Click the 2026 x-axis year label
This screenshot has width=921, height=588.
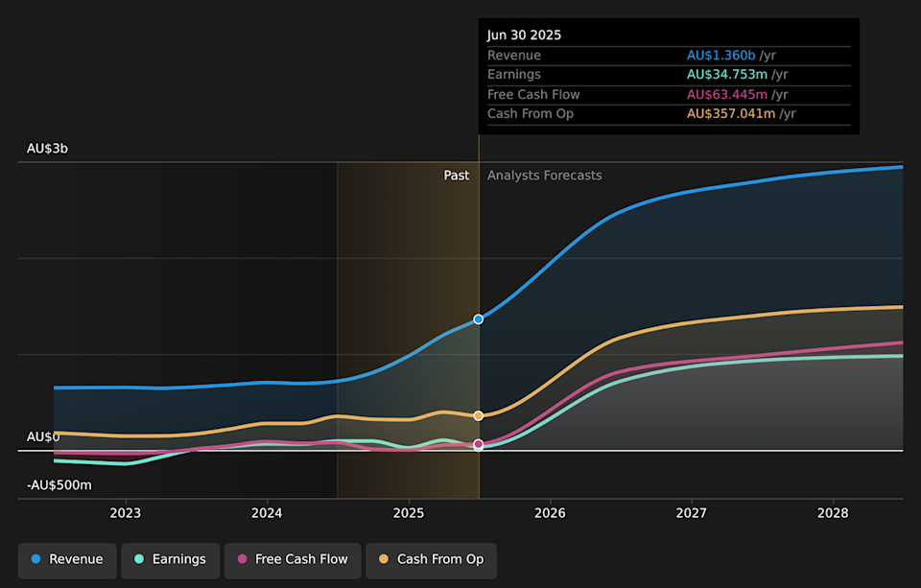(x=550, y=513)
